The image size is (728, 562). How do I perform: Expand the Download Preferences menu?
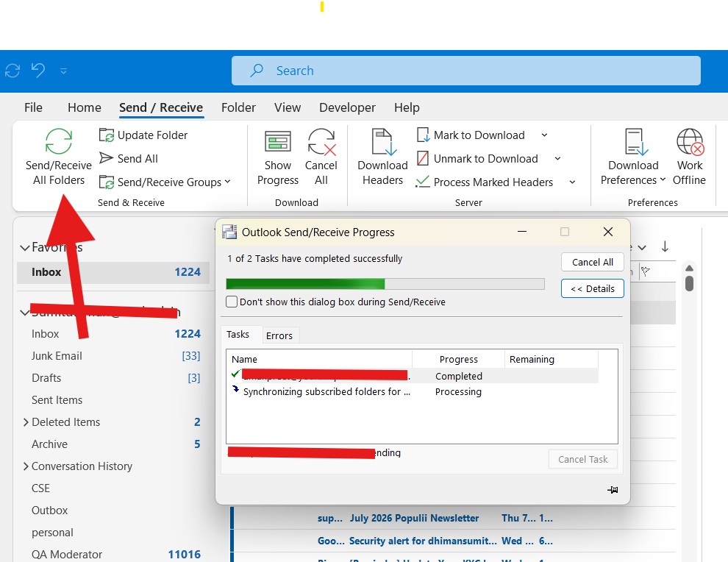point(633,179)
